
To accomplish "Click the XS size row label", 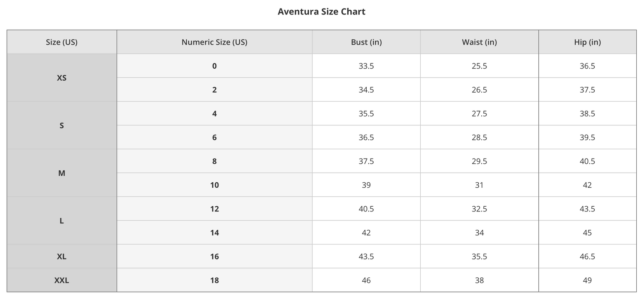I will point(62,78).
